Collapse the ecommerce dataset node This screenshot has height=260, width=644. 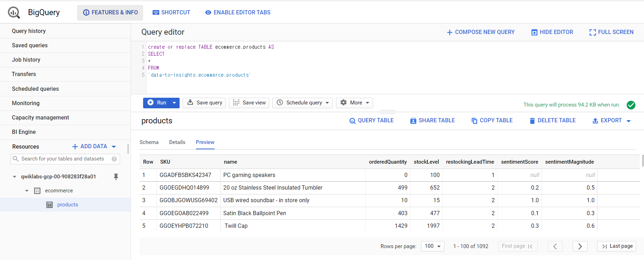pos(27,191)
